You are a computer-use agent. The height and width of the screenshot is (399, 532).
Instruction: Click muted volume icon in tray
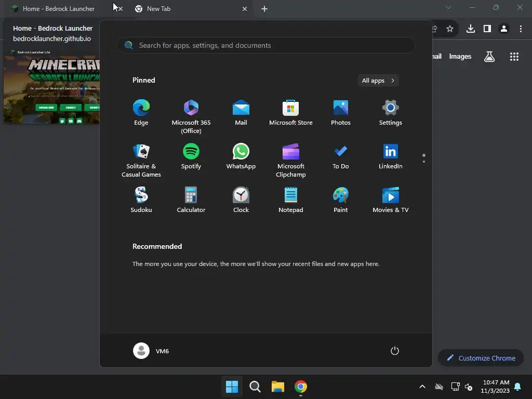469,387
